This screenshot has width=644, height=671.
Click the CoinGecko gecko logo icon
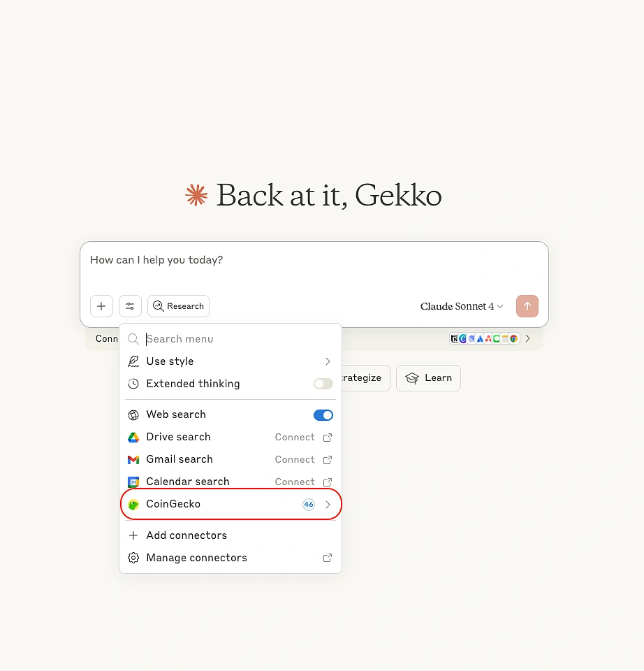[133, 505]
